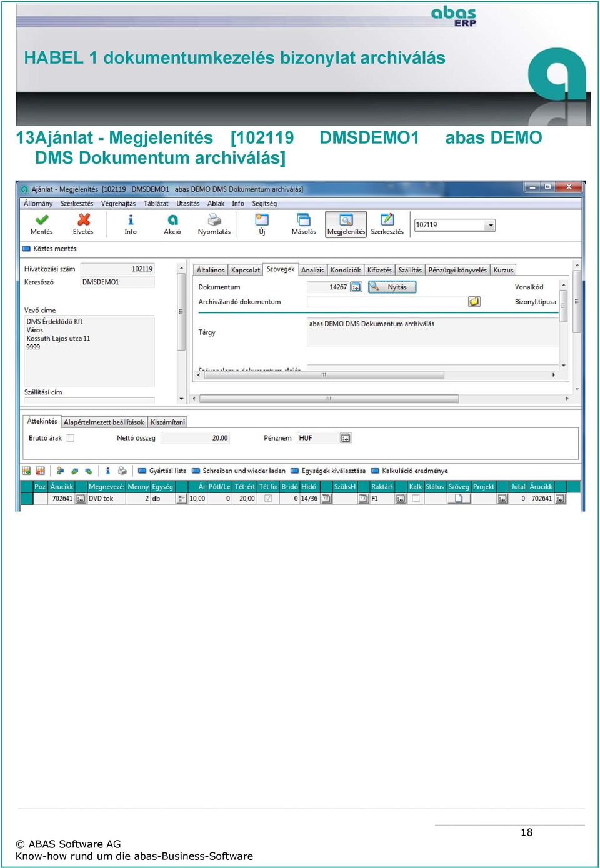Screen dimensions: 600x868
Task: Switch to the Szállítás tab
Action: click(x=410, y=270)
